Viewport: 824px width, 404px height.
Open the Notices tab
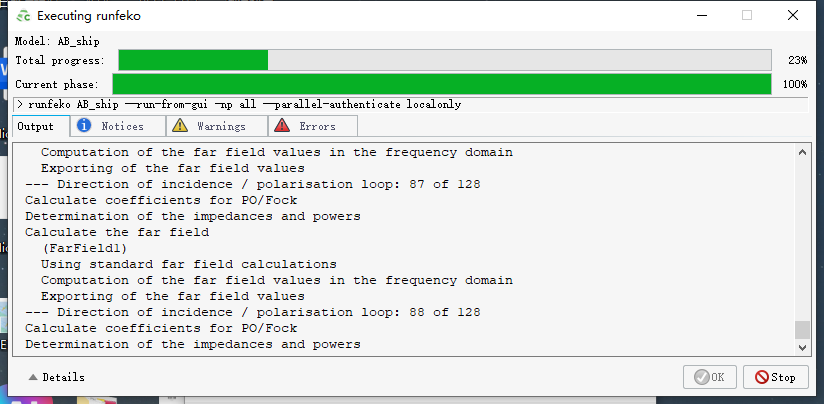click(118, 126)
